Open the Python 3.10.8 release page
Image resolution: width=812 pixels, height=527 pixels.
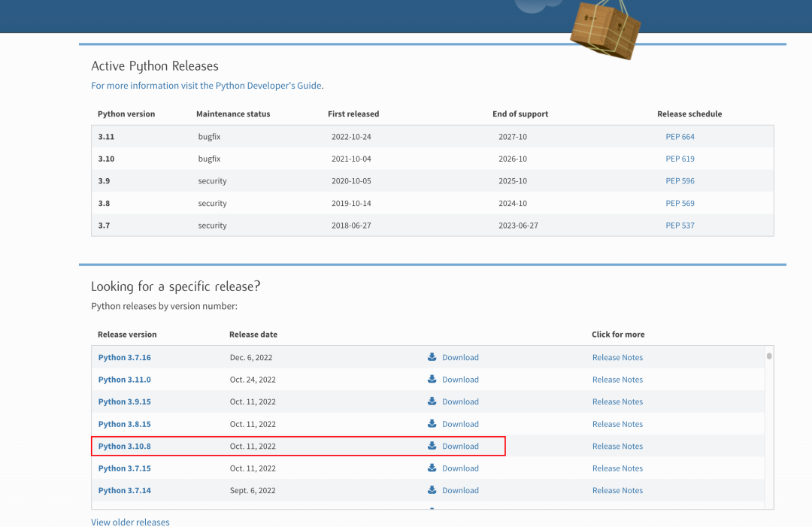click(124, 447)
